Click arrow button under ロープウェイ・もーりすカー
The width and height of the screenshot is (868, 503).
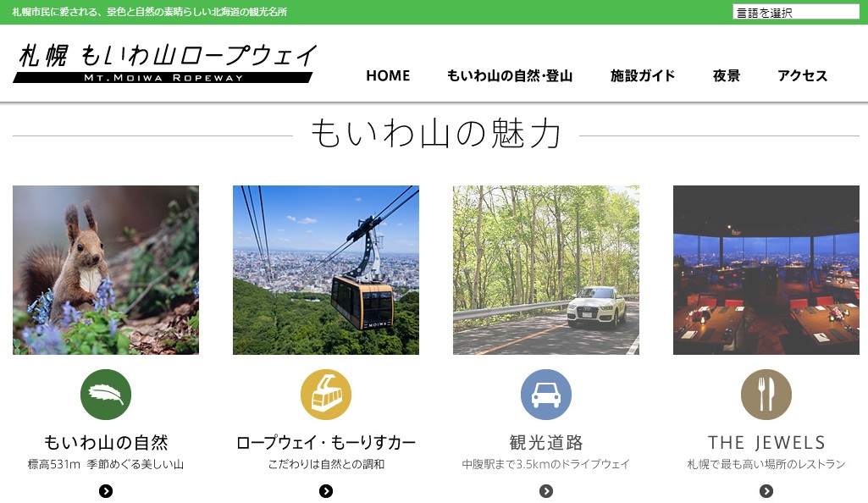pyautogui.click(x=326, y=491)
